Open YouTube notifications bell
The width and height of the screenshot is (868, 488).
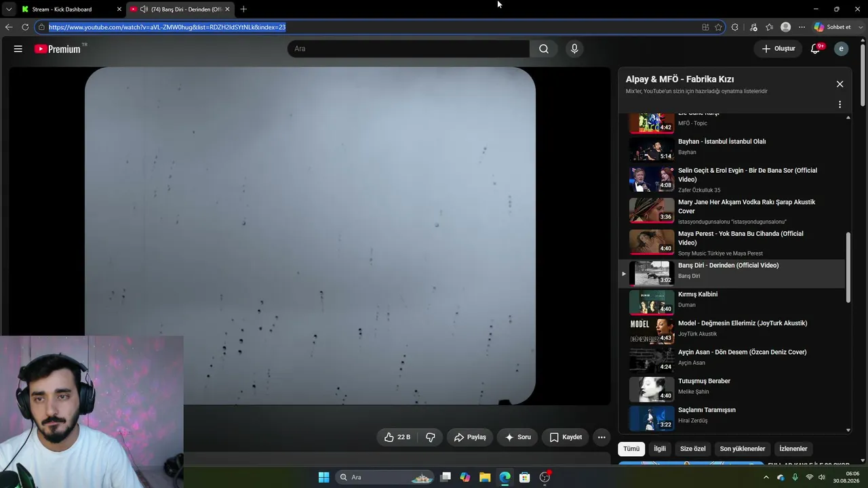(816, 49)
